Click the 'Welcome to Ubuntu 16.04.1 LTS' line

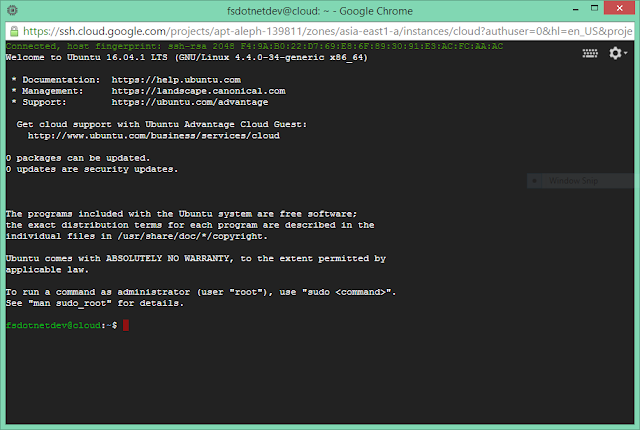[187, 58]
